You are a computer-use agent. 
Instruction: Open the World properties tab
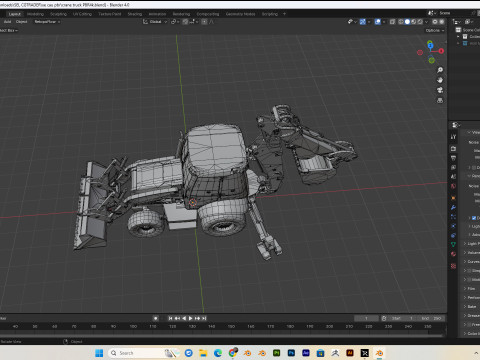[x=453, y=186]
